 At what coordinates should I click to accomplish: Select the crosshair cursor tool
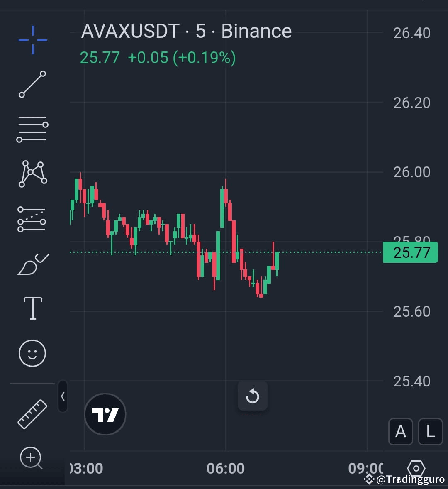[x=32, y=39]
